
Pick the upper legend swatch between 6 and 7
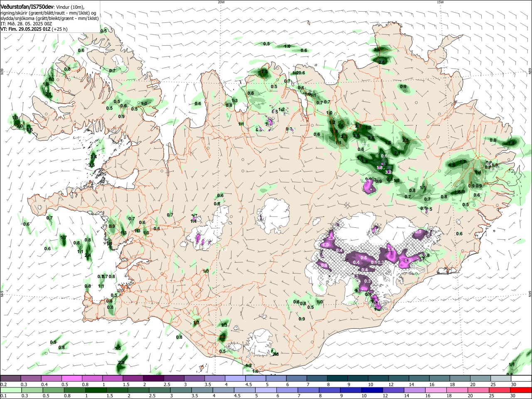tap(296, 378)
